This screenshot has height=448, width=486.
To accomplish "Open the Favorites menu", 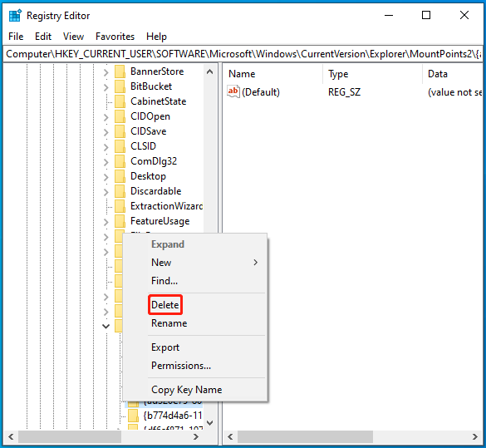I will pyautogui.click(x=115, y=37).
